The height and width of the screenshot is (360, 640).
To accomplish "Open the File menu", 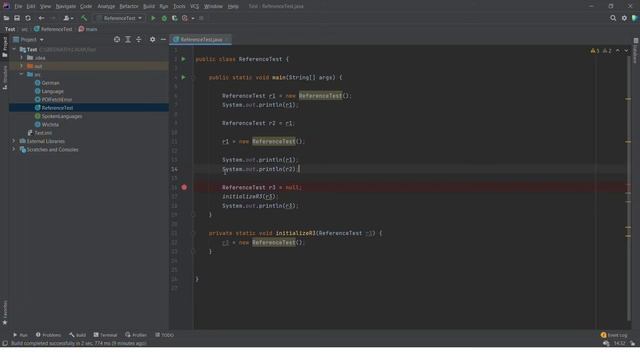I will point(18,7).
